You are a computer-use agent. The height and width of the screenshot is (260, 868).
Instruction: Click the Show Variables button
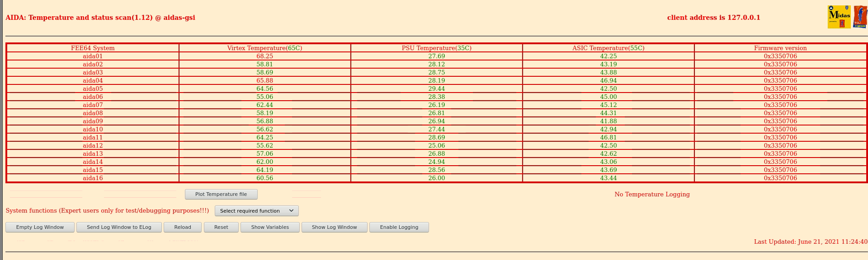(x=270, y=227)
